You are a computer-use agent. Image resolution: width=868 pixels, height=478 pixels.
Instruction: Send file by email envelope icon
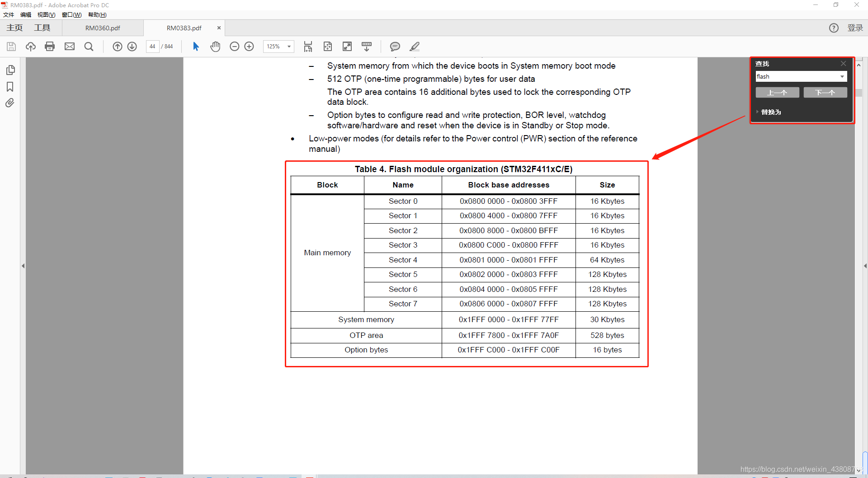pyautogui.click(x=70, y=47)
